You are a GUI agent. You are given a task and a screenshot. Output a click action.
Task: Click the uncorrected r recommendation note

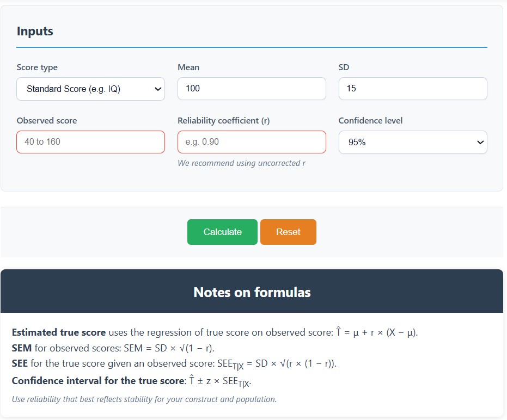point(241,163)
